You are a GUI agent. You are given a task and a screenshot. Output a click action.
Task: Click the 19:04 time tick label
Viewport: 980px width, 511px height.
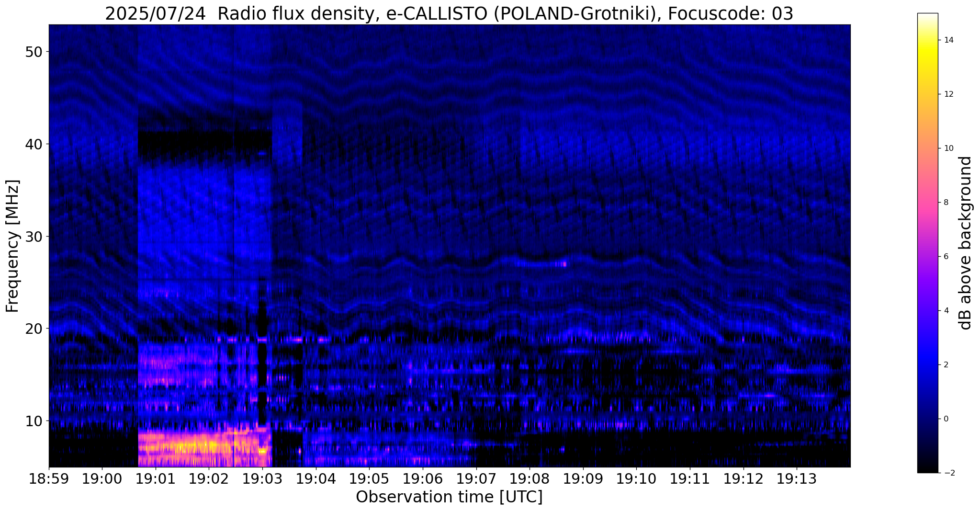click(x=316, y=479)
